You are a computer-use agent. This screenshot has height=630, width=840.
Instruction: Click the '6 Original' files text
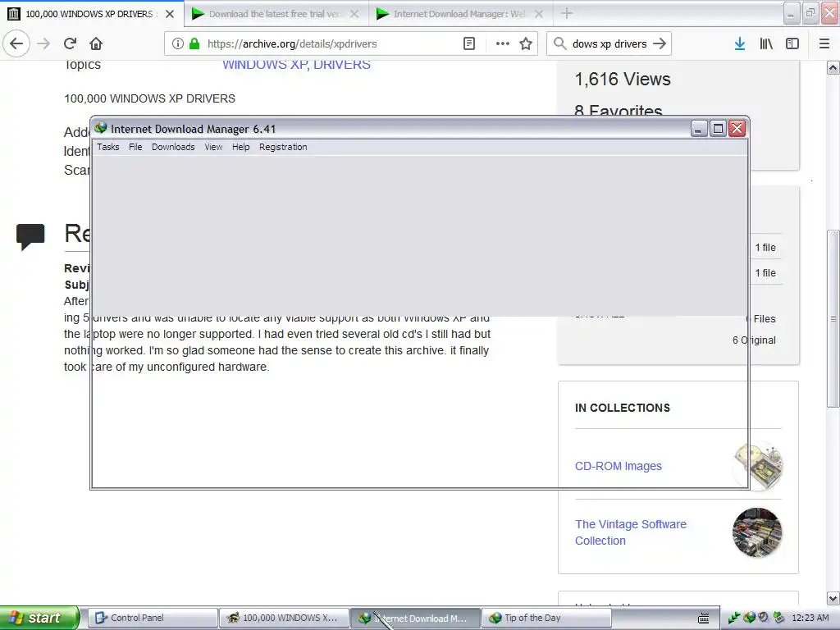pyautogui.click(x=754, y=340)
